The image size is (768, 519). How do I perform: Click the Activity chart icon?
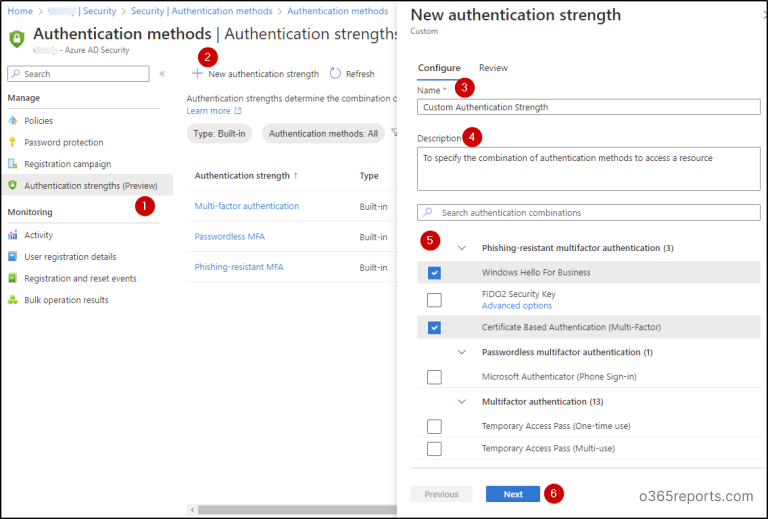pos(13,235)
